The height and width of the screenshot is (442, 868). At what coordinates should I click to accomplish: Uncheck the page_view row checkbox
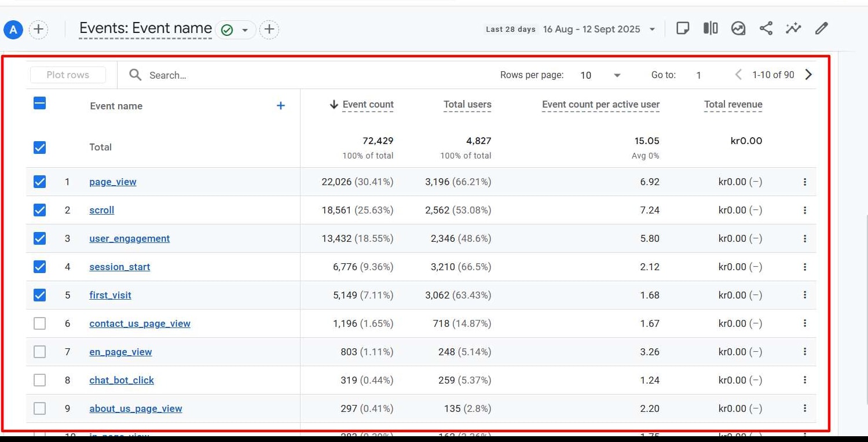[39, 182]
